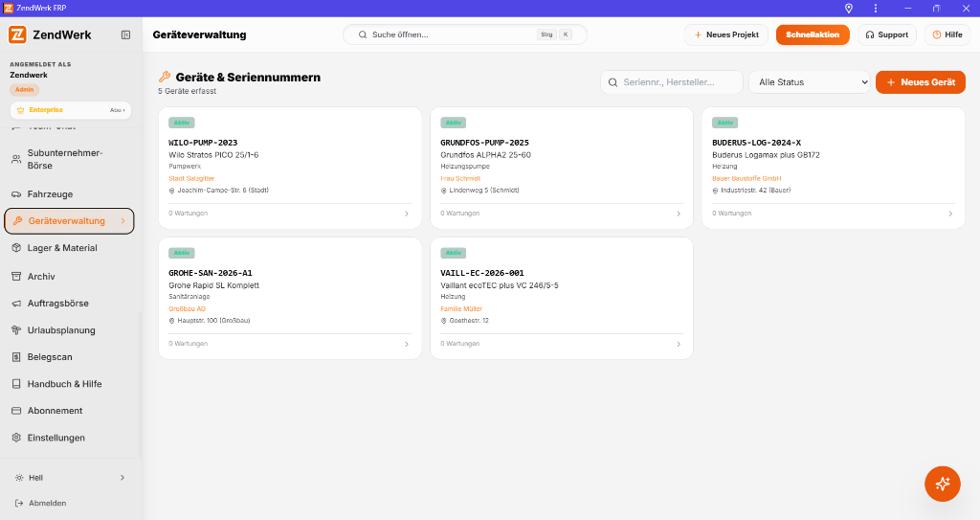Click Neues Projekt button
980x520 pixels.
[x=726, y=35]
